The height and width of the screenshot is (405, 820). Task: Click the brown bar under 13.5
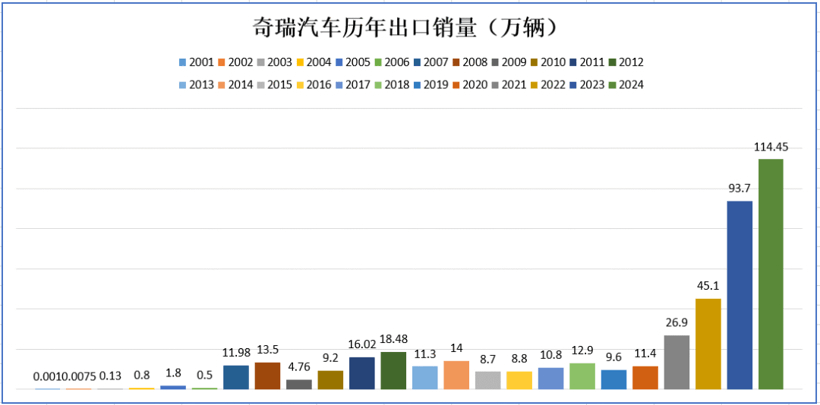[268, 376]
